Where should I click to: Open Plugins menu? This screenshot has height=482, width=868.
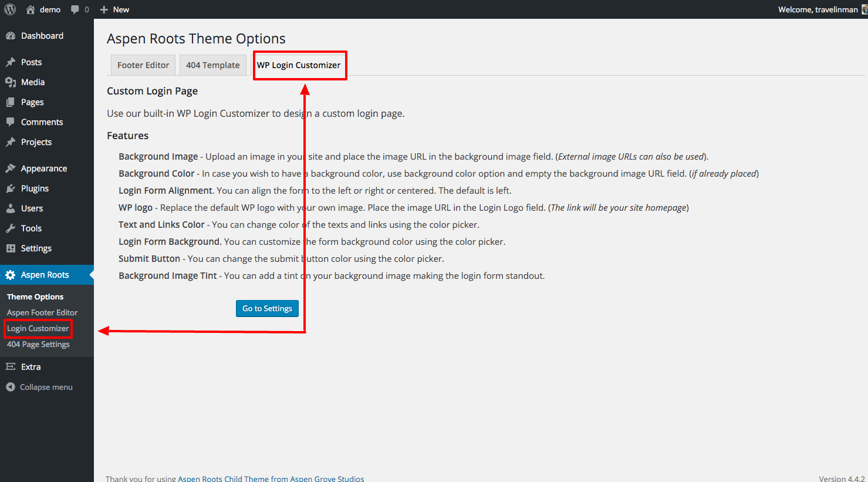pos(35,188)
